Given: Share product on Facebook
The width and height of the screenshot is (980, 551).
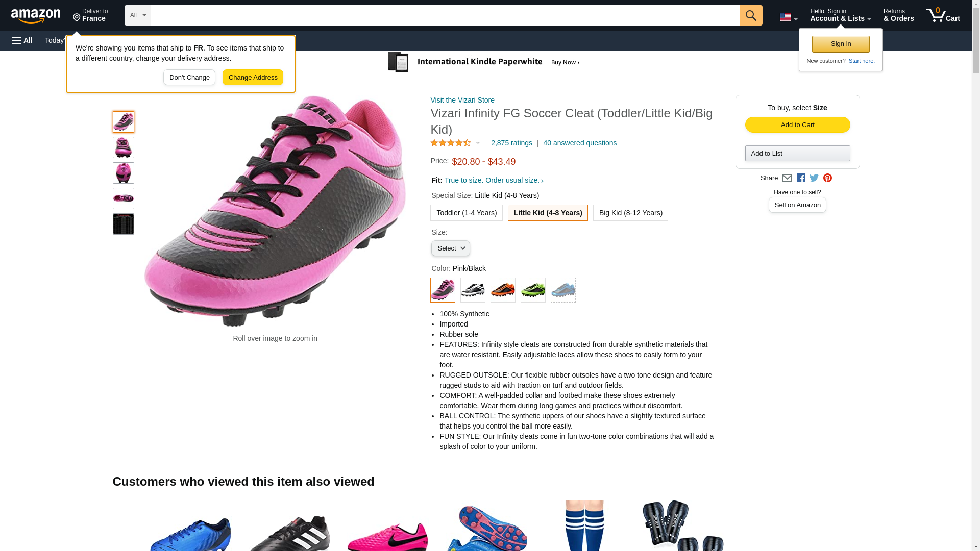Looking at the screenshot, I should pyautogui.click(x=800, y=178).
